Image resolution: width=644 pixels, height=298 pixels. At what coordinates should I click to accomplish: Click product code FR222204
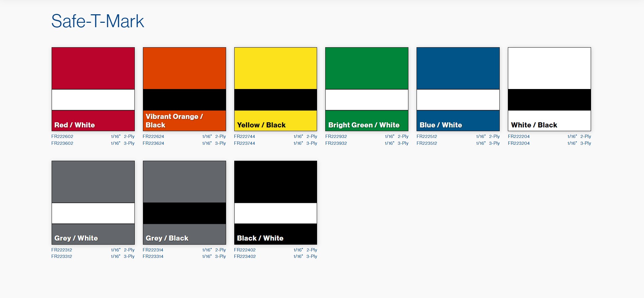click(x=519, y=137)
